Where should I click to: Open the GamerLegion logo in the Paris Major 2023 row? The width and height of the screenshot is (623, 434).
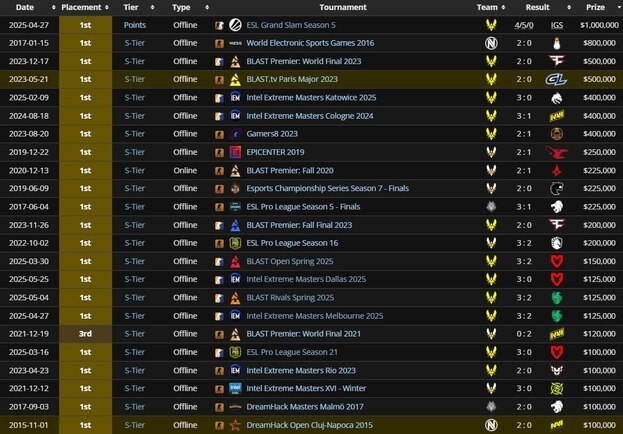(x=555, y=79)
